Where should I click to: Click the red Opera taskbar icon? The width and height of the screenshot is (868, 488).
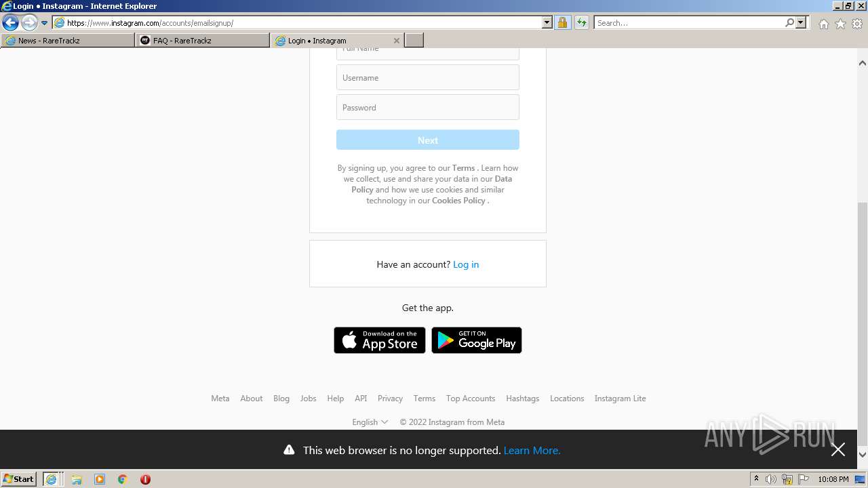(x=145, y=479)
